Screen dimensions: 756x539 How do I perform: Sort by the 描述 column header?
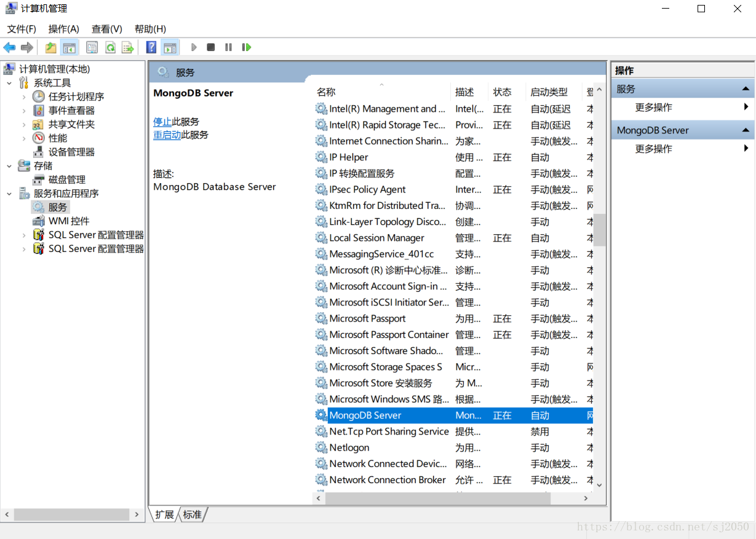pyautogui.click(x=469, y=92)
